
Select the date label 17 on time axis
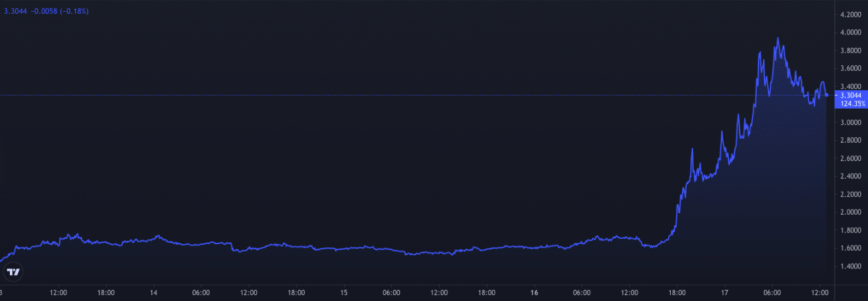pos(725,292)
